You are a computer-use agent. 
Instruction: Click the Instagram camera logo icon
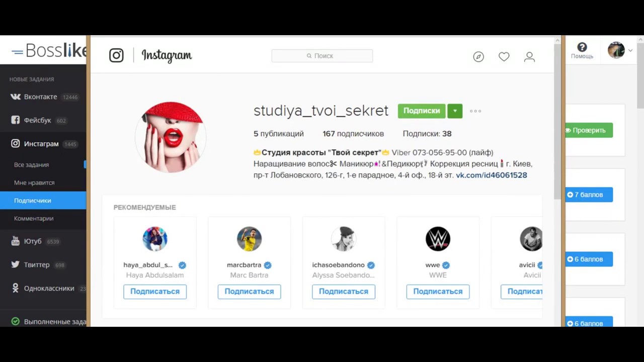coord(116,55)
